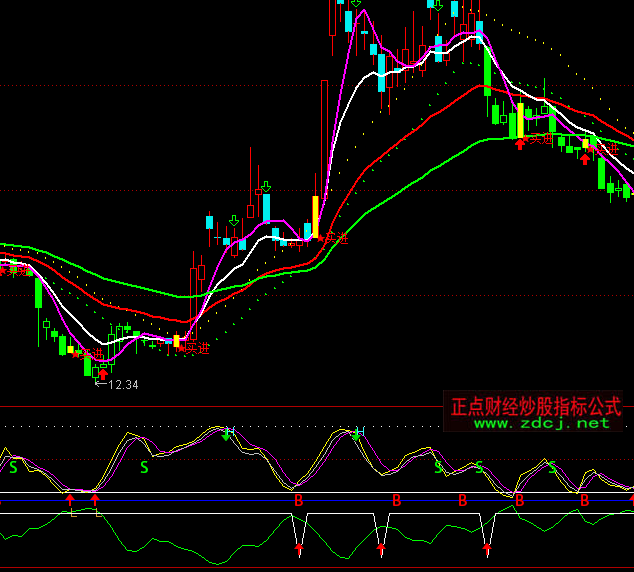Viewport: 634px width, 572px height.
Task: Click the 买进 buy label at the far left edge
Action: (14, 269)
